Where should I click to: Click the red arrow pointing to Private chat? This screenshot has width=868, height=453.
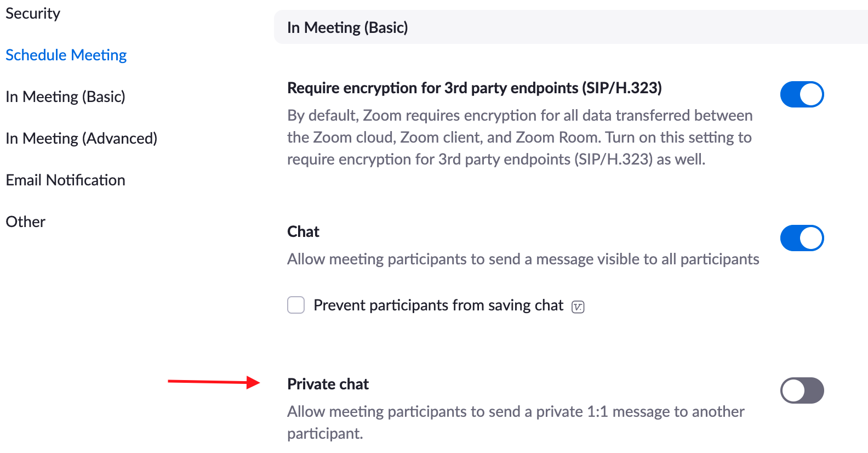click(x=214, y=382)
